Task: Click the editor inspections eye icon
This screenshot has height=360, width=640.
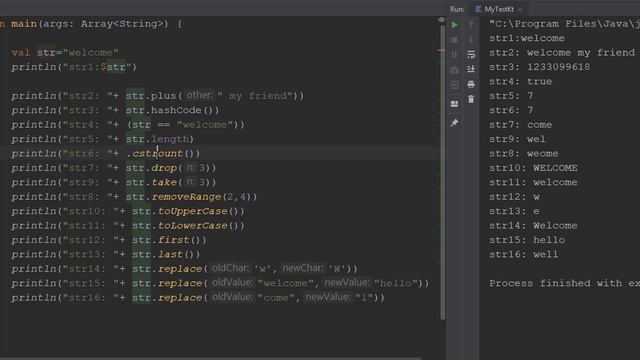Action: click(x=441, y=20)
